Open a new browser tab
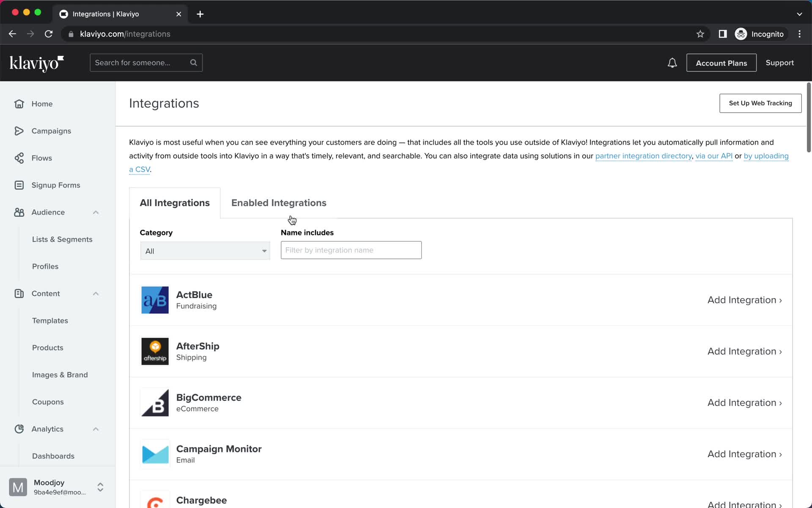The width and height of the screenshot is (812, 508). (200, 14)
